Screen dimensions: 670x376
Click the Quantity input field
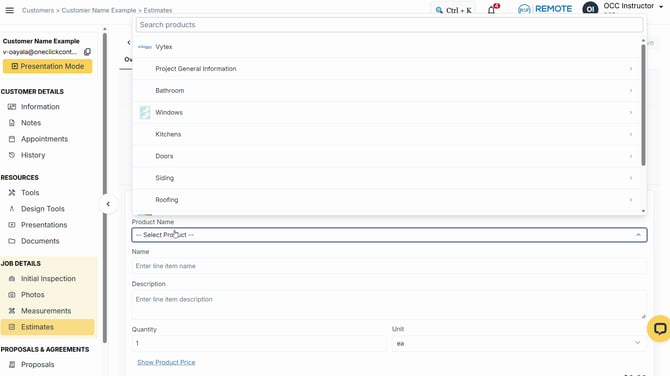[259, 343]
